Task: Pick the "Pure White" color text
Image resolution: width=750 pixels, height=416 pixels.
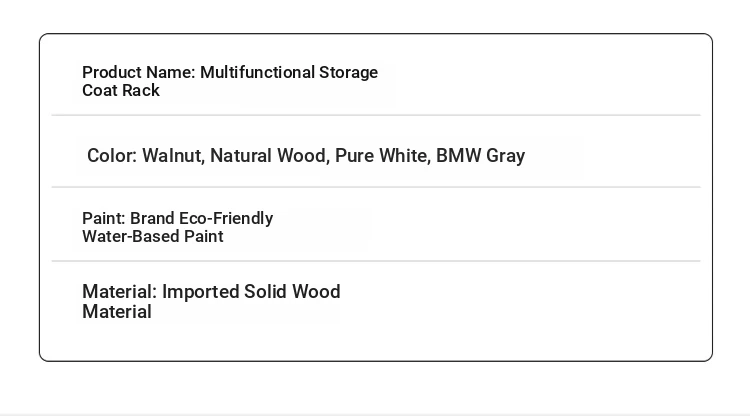Action: (x=383, y=156)
